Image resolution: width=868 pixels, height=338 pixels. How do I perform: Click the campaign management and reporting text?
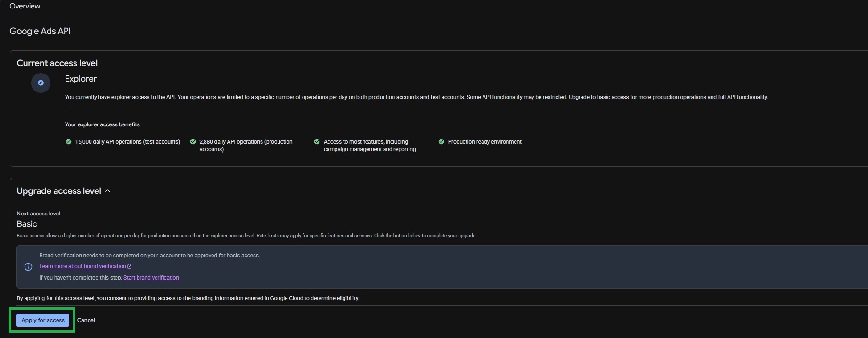tap(370, 149)
